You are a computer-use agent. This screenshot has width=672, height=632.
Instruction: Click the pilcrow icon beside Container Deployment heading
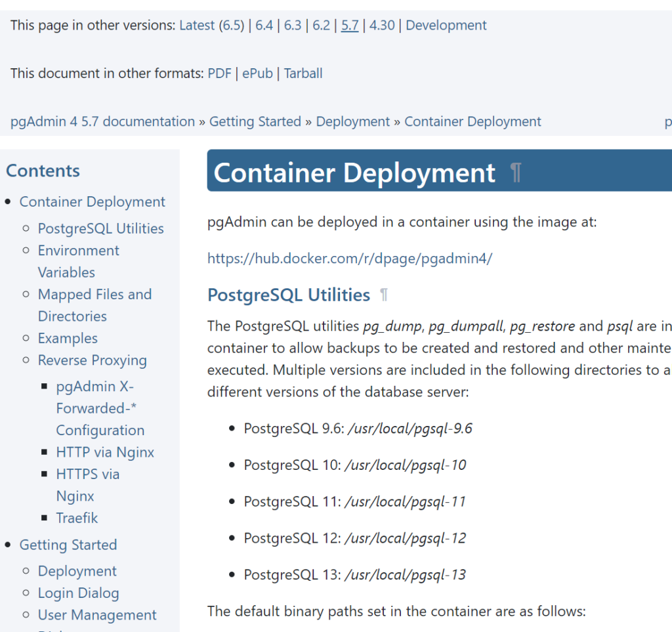point(516,173)
